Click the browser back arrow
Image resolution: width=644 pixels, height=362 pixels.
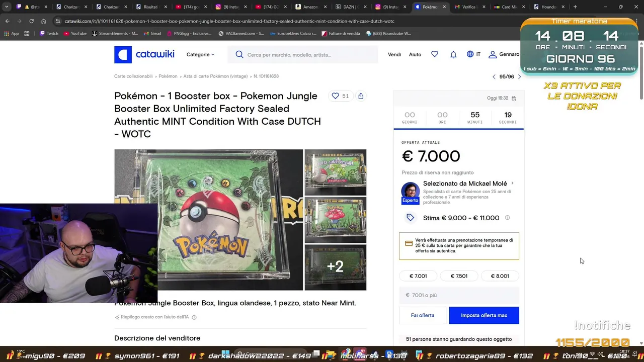point(7,21)
